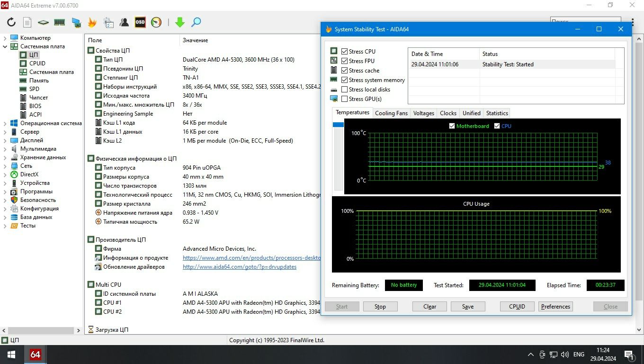
Task: Expand the Сервер tree node
Action: tap(5, 132)
